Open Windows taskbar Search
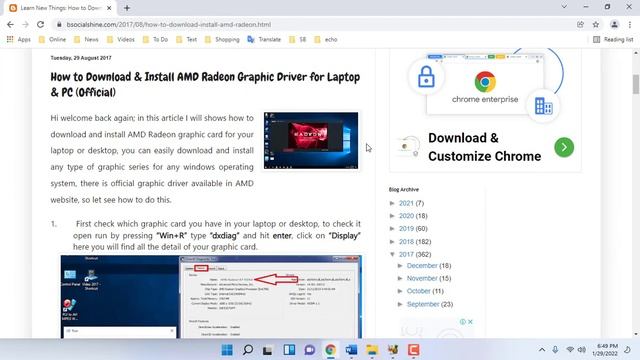The width and height of the screenshot is (640, 360). (248, 350)
